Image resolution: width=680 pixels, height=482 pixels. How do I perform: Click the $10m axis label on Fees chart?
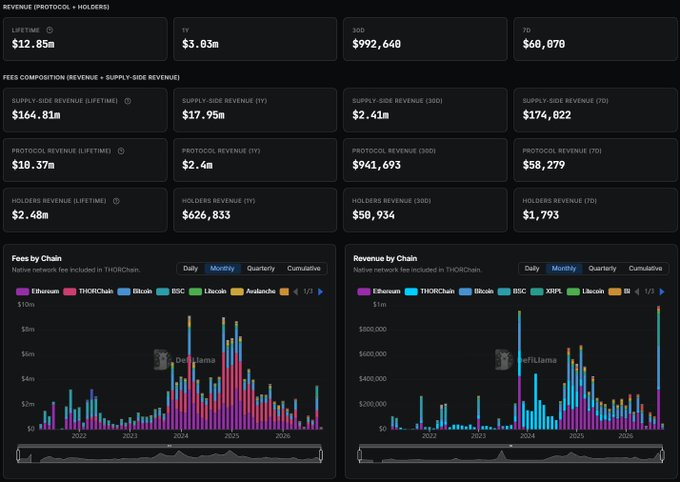(x=26, y=305)
